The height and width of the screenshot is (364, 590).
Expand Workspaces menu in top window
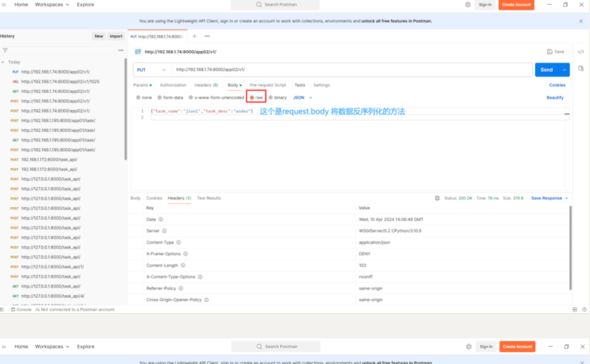pos(52,5)
